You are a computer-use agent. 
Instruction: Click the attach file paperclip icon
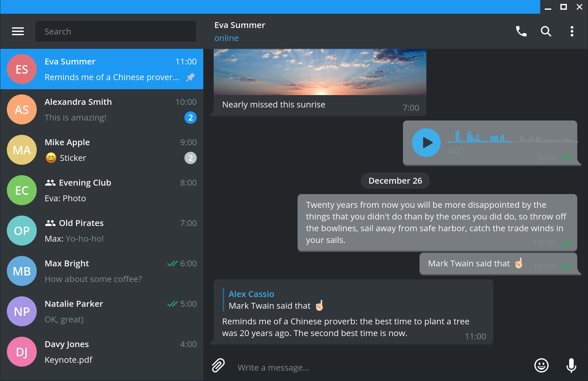(x=218, y=365)
